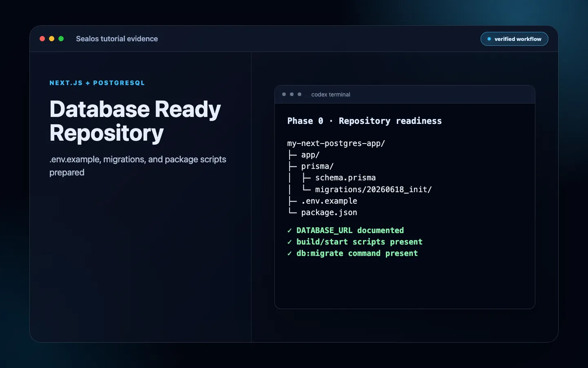Select the 'Sealos tutorial evidence' window title
Image resolution: width=588 pixels, height=368 pixels.
click(x=117, y=39)
